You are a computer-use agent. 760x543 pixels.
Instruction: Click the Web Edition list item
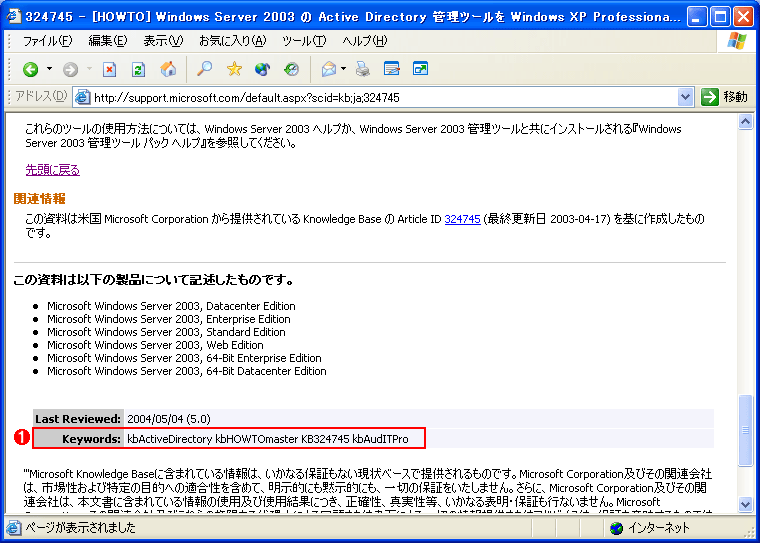click(x=155, y=345)
